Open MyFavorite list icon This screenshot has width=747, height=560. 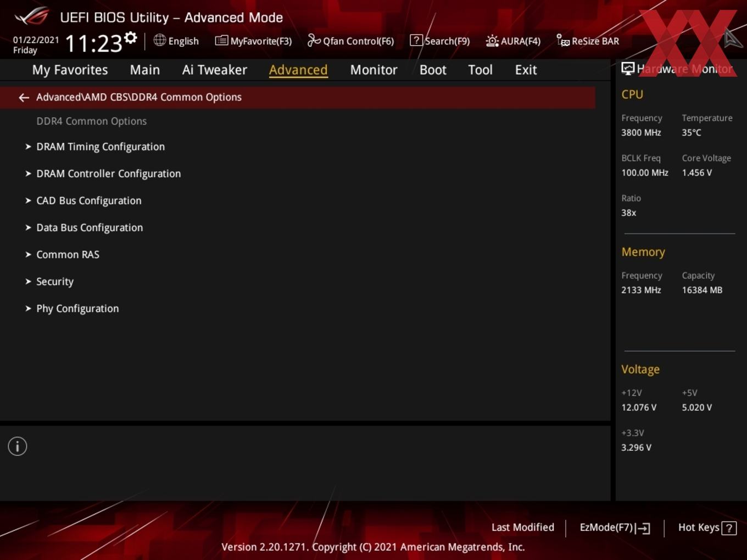tap(221, 41)
